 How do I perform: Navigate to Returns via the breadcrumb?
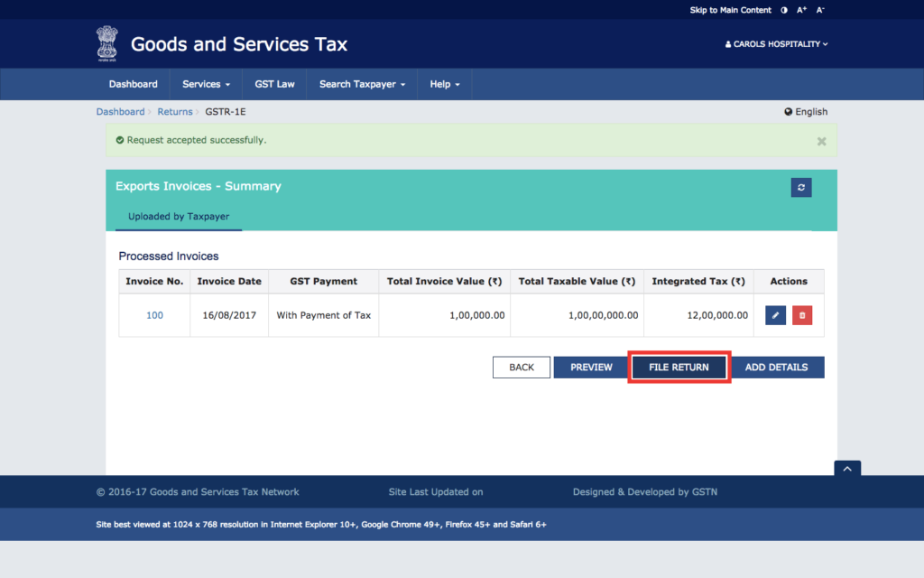pos(175,111)
